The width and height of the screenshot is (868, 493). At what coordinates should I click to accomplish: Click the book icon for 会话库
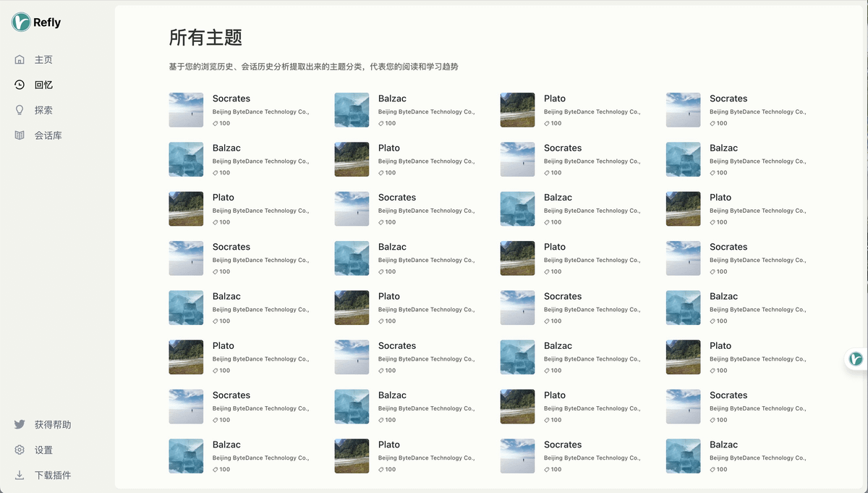tap(20, 135)
